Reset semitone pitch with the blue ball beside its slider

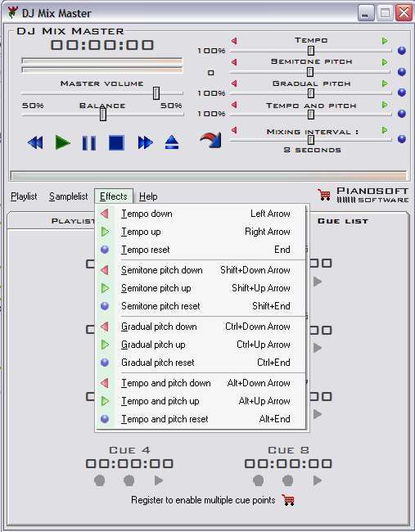402,72
